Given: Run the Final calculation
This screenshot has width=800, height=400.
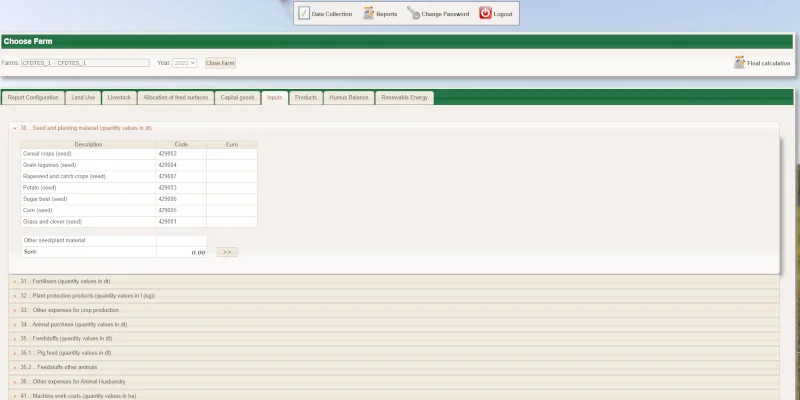Looking at the screenshot, I should [762, 63].
